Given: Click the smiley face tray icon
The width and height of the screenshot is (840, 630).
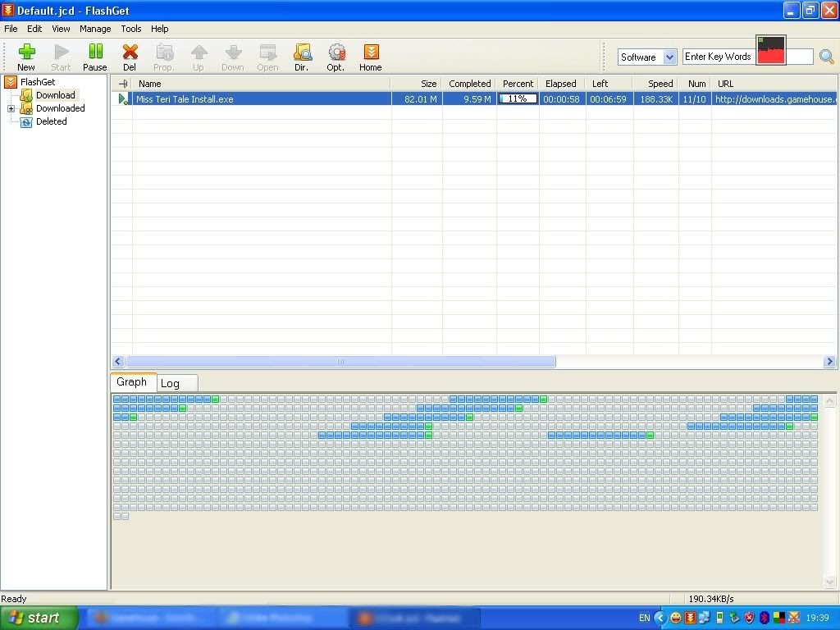Looking at the screenshot, I should (x=676, y=619).
